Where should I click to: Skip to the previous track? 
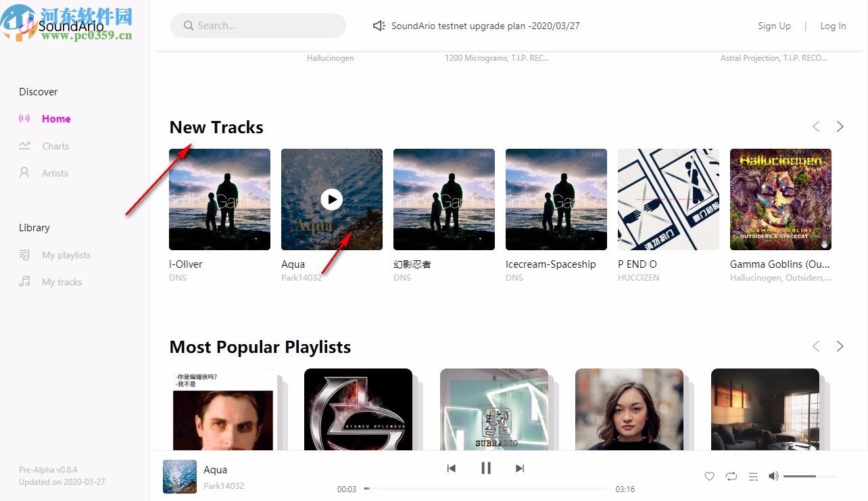452,468
